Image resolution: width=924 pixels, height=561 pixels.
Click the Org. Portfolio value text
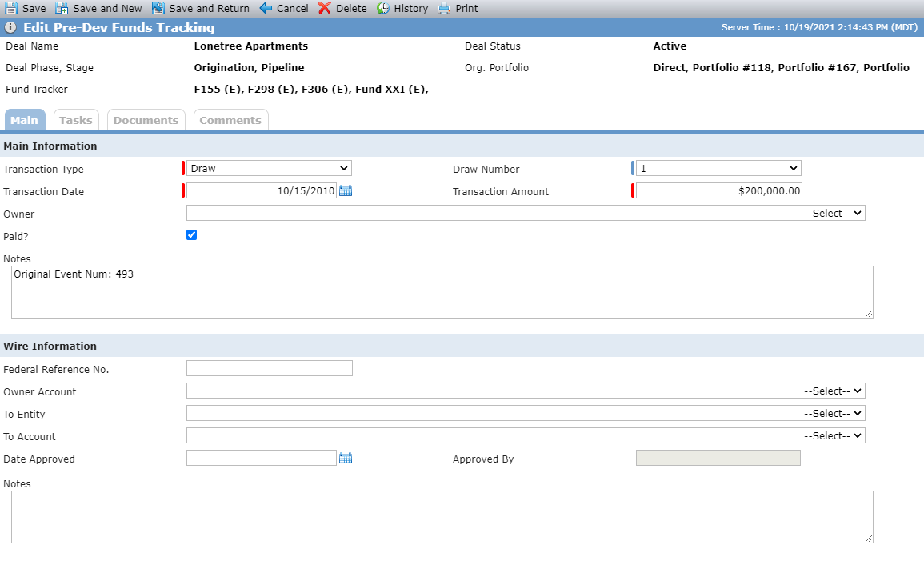tap(782, 68)
